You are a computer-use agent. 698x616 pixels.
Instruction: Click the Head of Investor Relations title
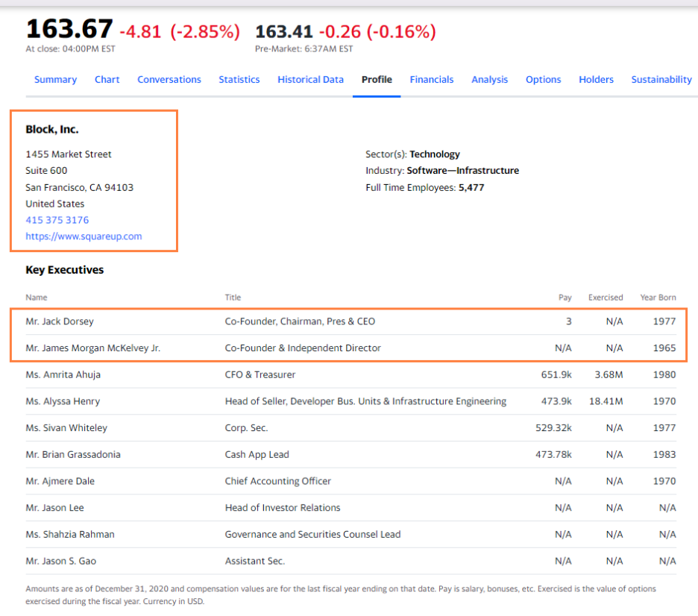click(282, 508)
